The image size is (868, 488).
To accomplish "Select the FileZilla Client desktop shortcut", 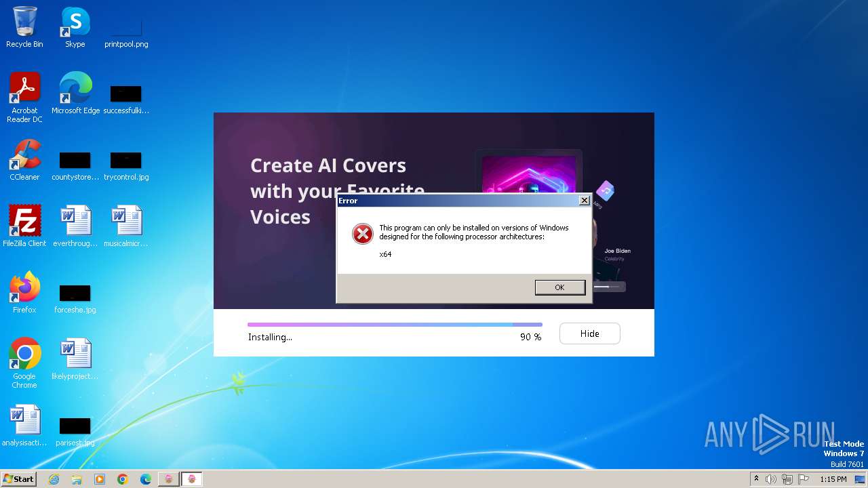I will pyautogui.click(x=24, y=226).
